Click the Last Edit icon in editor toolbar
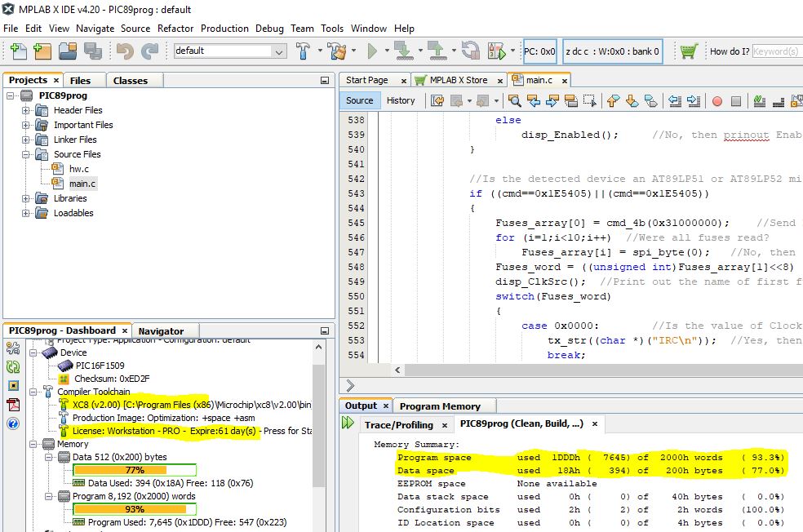 point(437,101)
